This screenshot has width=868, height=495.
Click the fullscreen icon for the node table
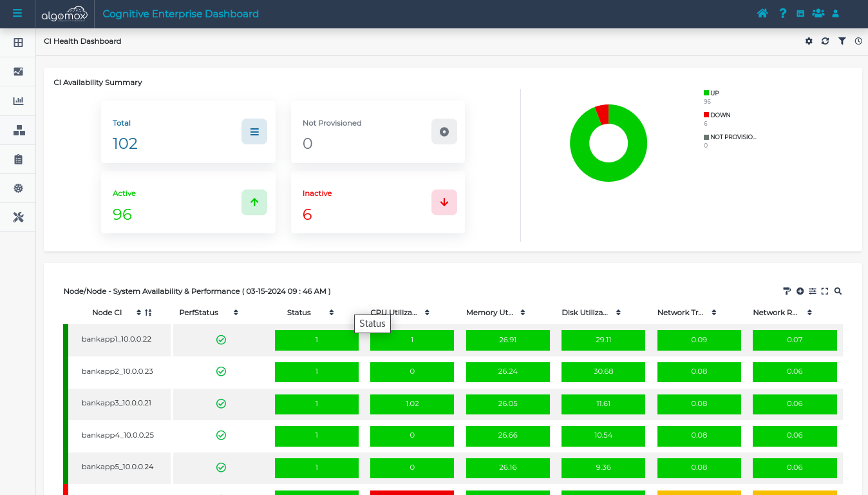825,291
